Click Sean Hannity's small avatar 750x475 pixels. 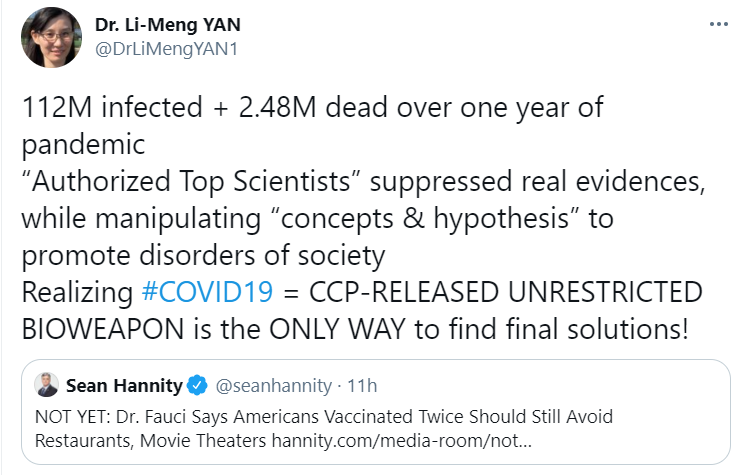(x=47, y=385)
